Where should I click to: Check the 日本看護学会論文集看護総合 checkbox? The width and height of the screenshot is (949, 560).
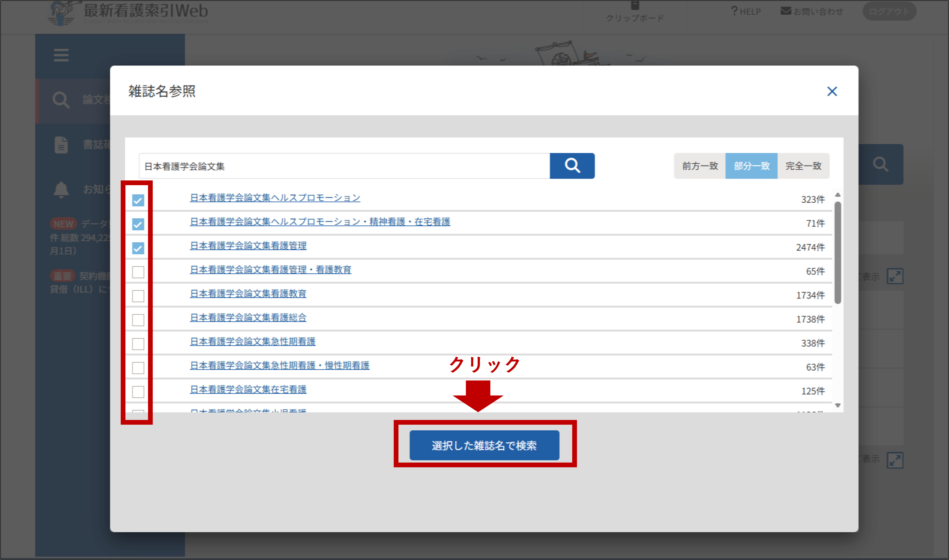[138, 320]
